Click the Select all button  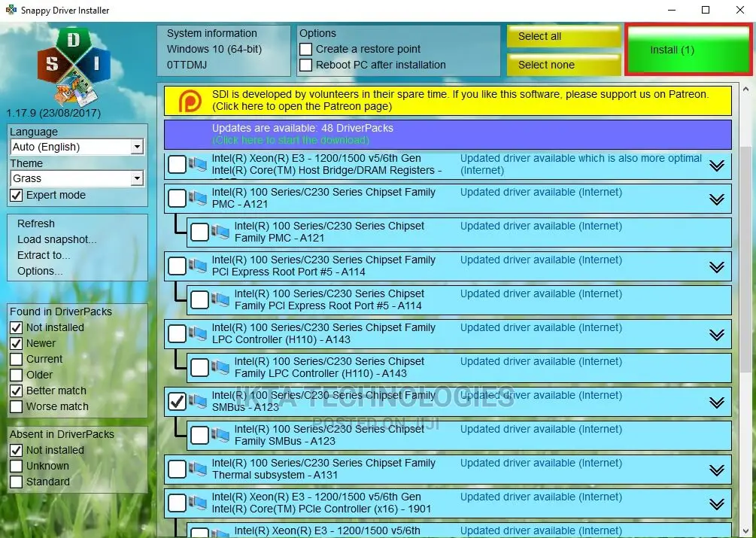click(x=563, y=36)
